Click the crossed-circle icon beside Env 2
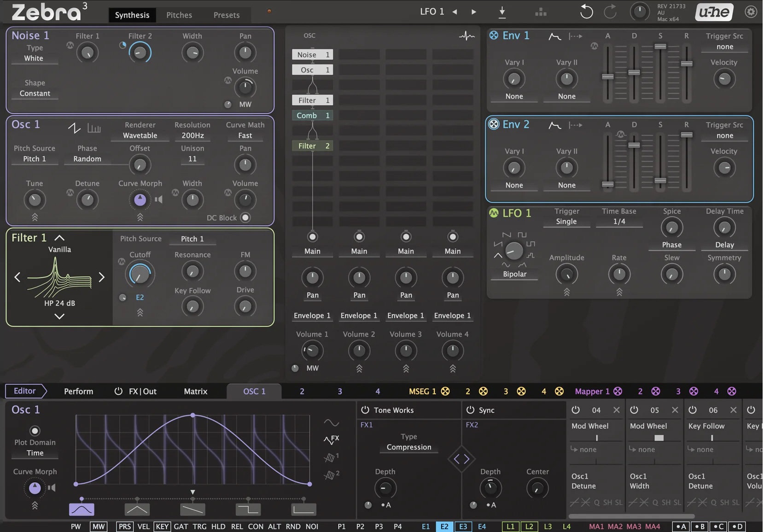This screenshot has height=532, width=770. click(494, 124)
